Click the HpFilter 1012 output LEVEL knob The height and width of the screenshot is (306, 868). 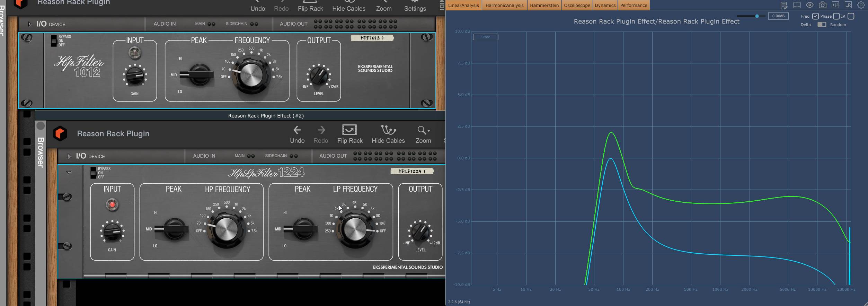click(x=319, y=75)
